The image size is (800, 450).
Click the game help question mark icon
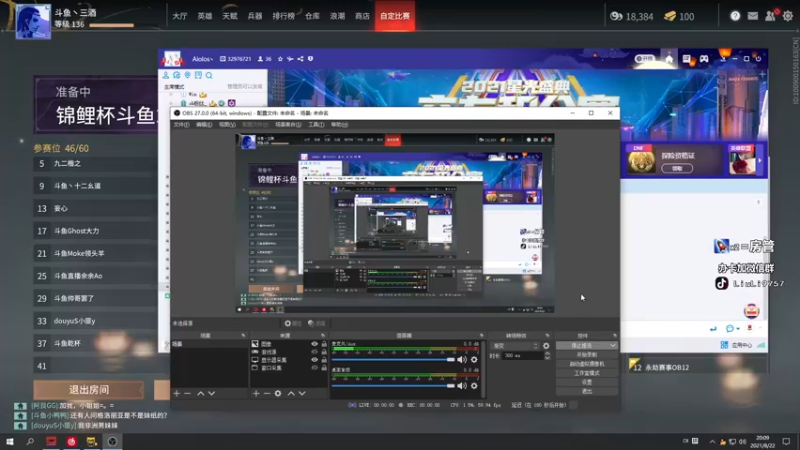tap(735, 16)
